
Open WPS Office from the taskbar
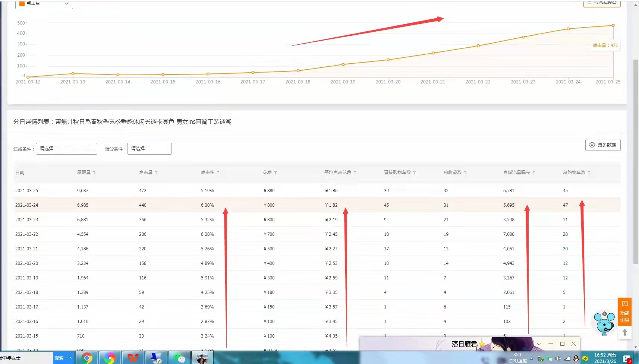pyautogui.click(x=133, y=358)
